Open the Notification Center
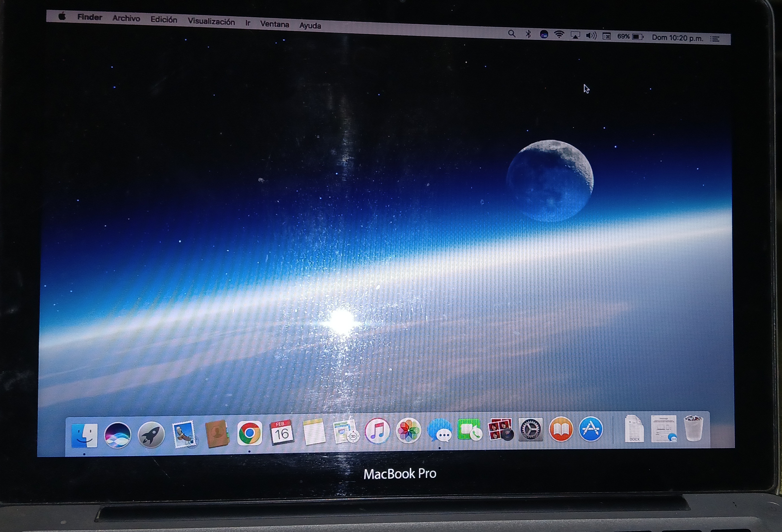Screen dimensions: 782x532 point(715,39)
